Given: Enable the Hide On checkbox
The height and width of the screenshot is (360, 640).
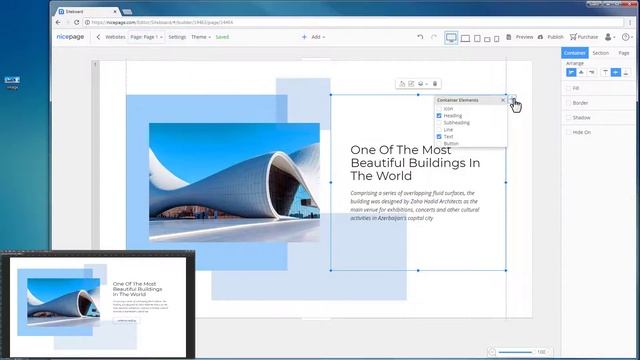Looking at the screenshot, I should coord(569,132).
